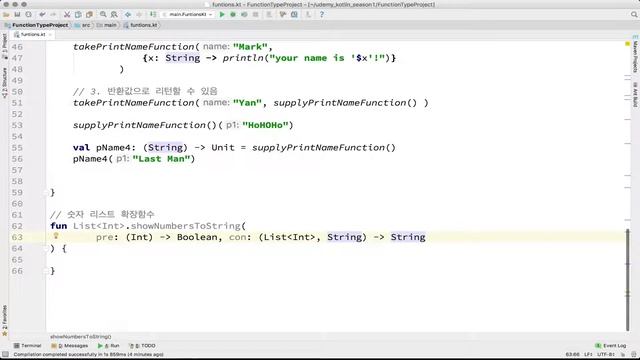Select the main breadcrumb folder

click(107, 25)
